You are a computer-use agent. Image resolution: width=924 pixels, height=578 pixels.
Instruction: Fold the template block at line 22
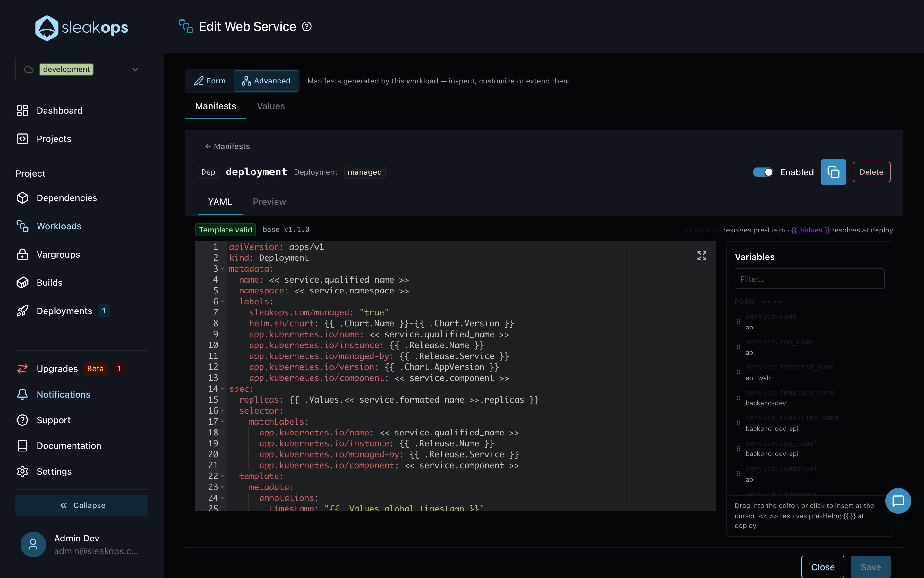[222, 476]
